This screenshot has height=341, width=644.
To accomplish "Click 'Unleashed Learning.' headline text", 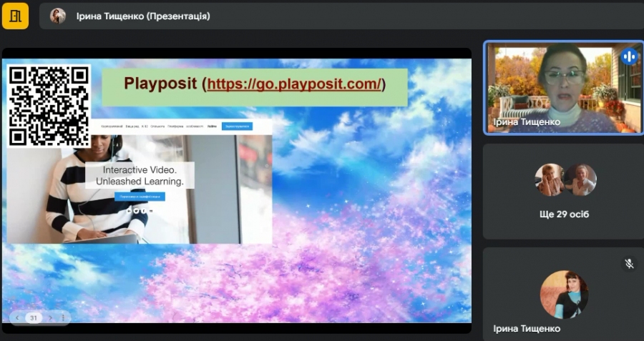I will click(x=140, y=182).
